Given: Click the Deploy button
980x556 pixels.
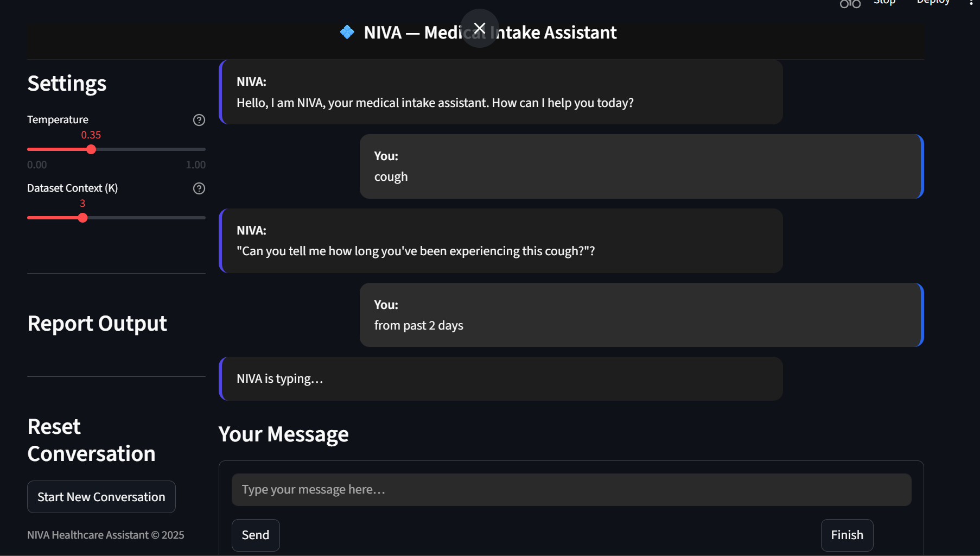Looking at the screenshot, I should pyautogui.click(x=933, y=3).
